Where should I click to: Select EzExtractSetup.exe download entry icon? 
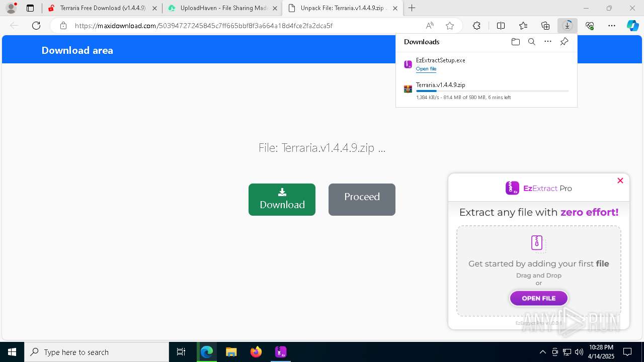pyautogui.click(x=408, y=64)
